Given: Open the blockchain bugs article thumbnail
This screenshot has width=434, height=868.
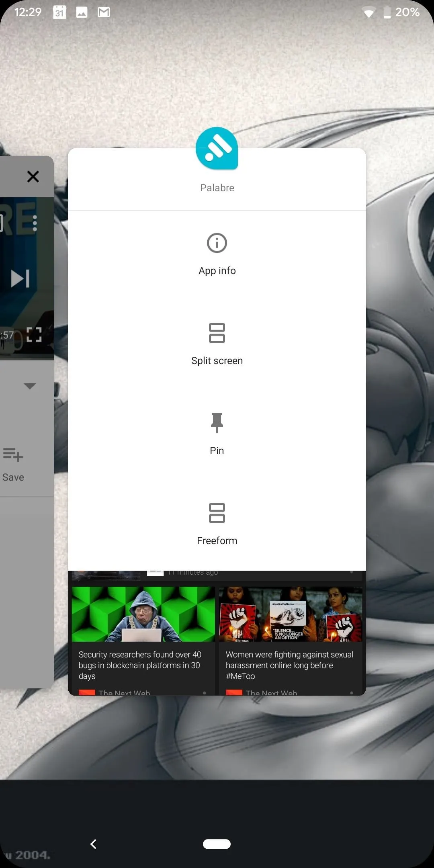Looking at the screenshot, I should 143,614.
